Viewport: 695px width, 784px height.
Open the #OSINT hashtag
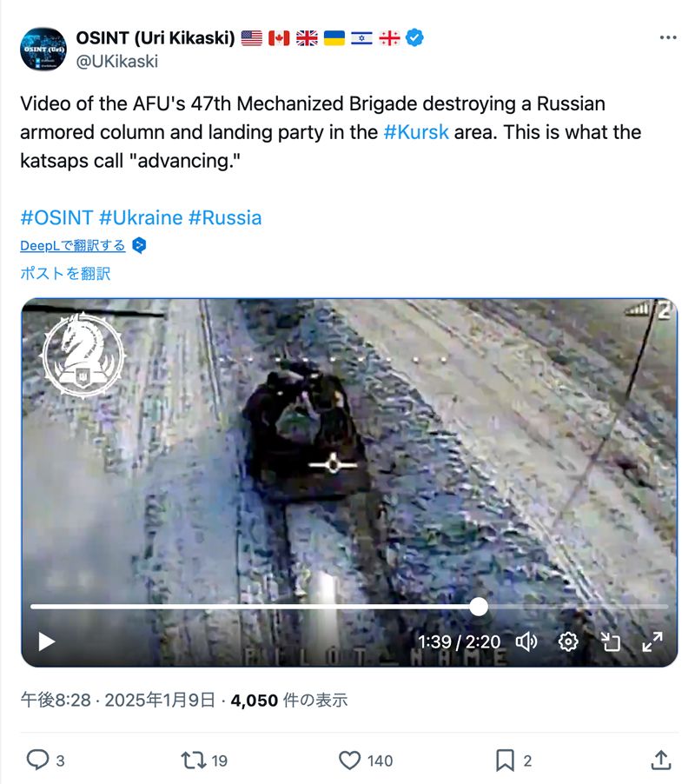point(56,218)
